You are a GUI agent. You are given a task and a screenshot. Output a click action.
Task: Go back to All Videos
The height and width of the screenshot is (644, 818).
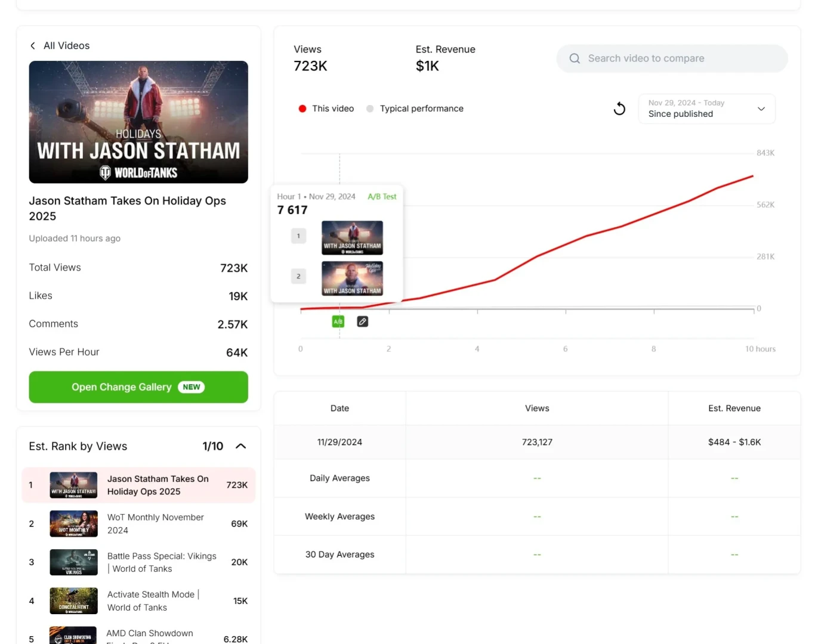tap(66, 46)
